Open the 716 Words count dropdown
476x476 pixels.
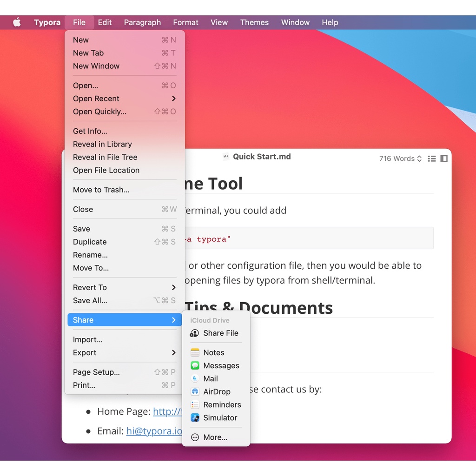click(x=400, y=159)
